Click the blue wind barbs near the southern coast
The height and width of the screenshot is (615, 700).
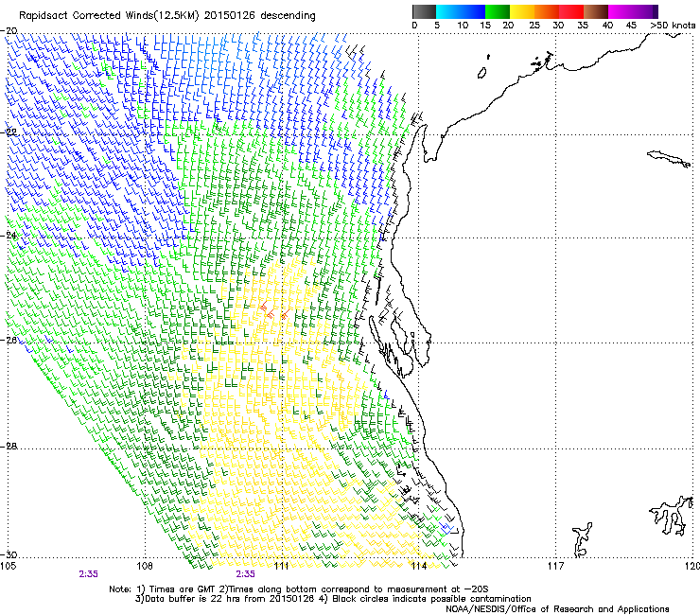click(x=446, y=528)
